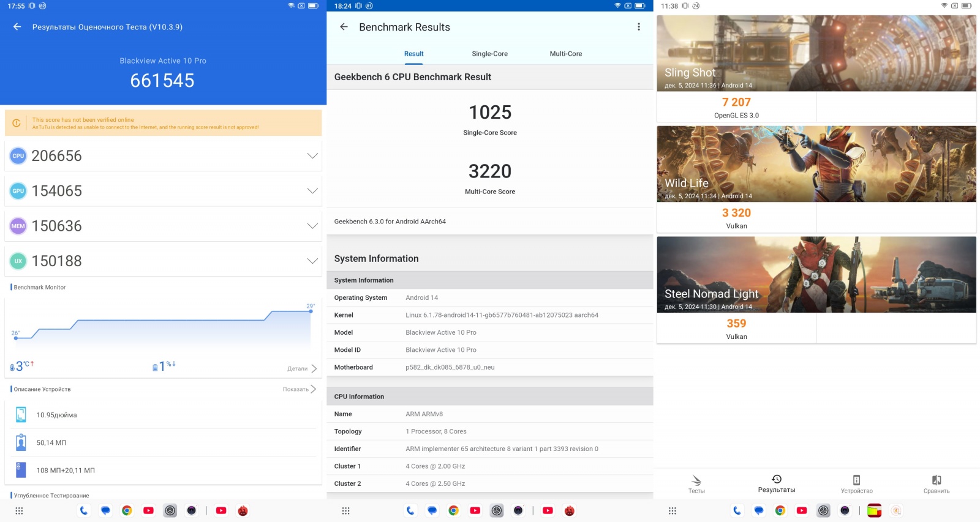Click Cluster 2 value '4 Cores @ 2.50 GHz'
Screen dimensions: 980x522
pos(435,483)
